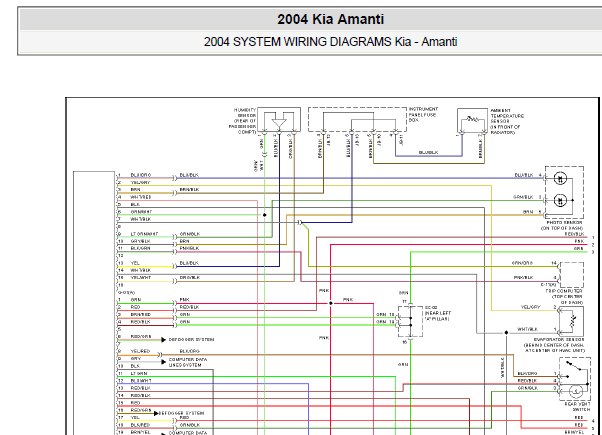The height and width of the screenshot is (435, 602).
Task: Click the GRY/BLK wire label at pin 10
Action: tap(140, 241)
